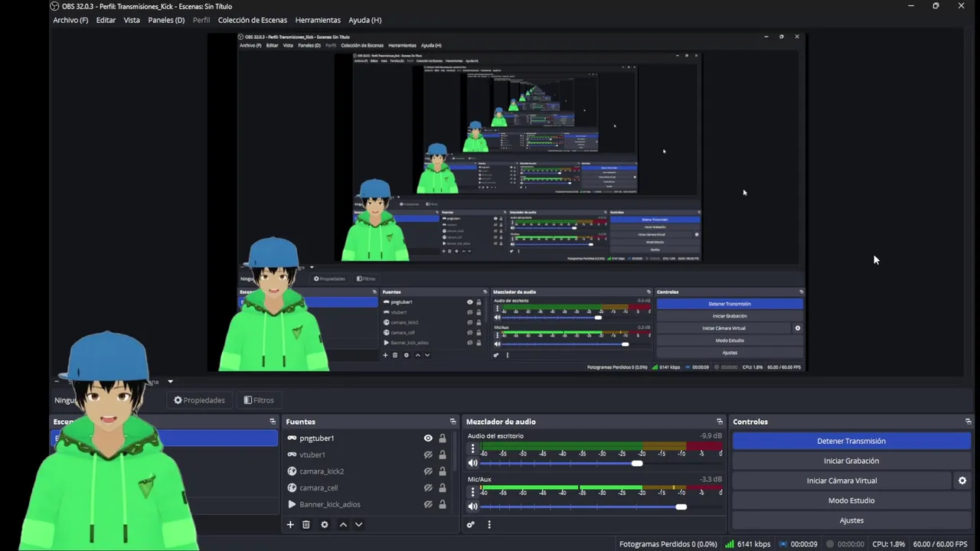Image resolution: width=980 pixels, height=551 pixels.
Task: Hide the pngtuber1 source with its eye
Action: [x=428, y=439]
